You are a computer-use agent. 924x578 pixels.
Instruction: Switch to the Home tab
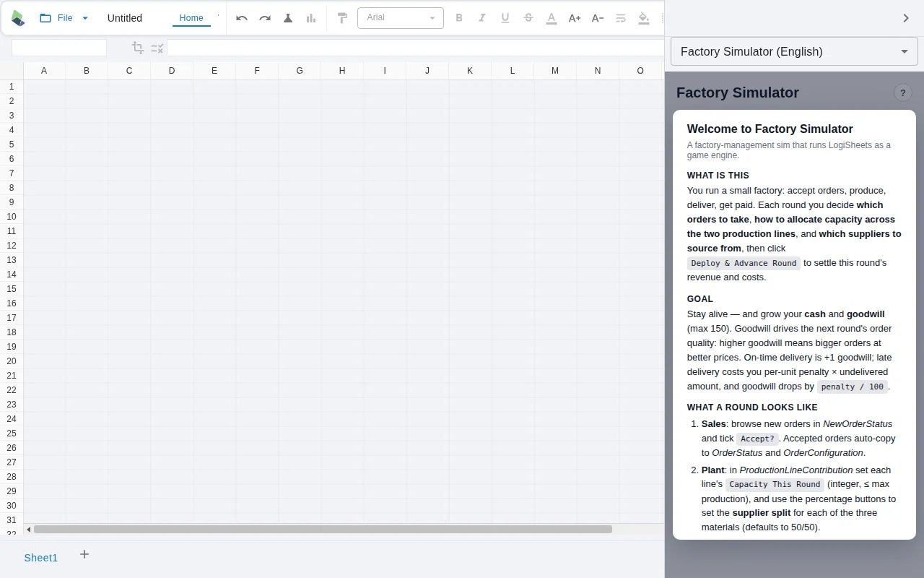coord(191,18)
